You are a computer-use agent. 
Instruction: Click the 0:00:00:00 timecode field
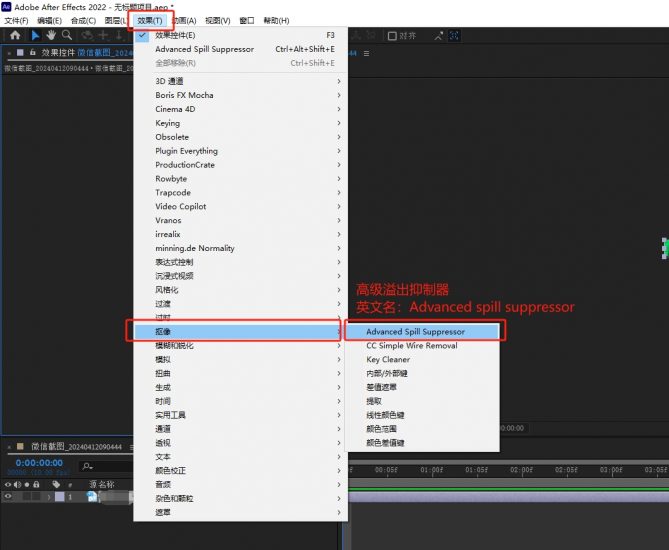[39, 463]
